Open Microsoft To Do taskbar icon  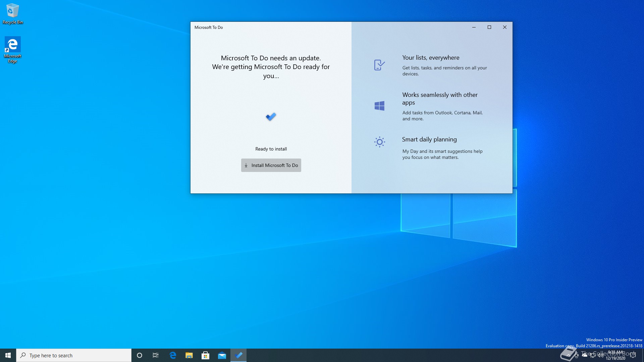pos(238,355)
